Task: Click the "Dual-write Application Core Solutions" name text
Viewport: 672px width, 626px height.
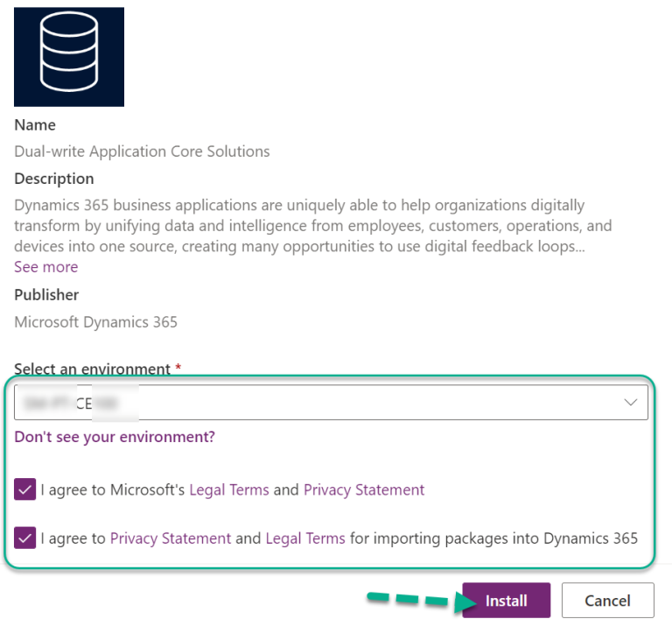Action: [142, 151]
